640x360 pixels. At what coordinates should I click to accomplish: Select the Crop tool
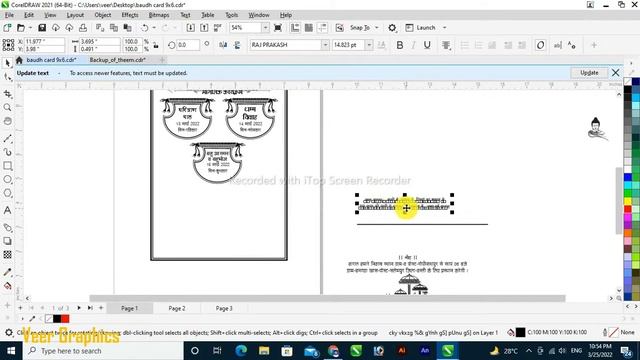pyautogui.click(x=7, y=93)
